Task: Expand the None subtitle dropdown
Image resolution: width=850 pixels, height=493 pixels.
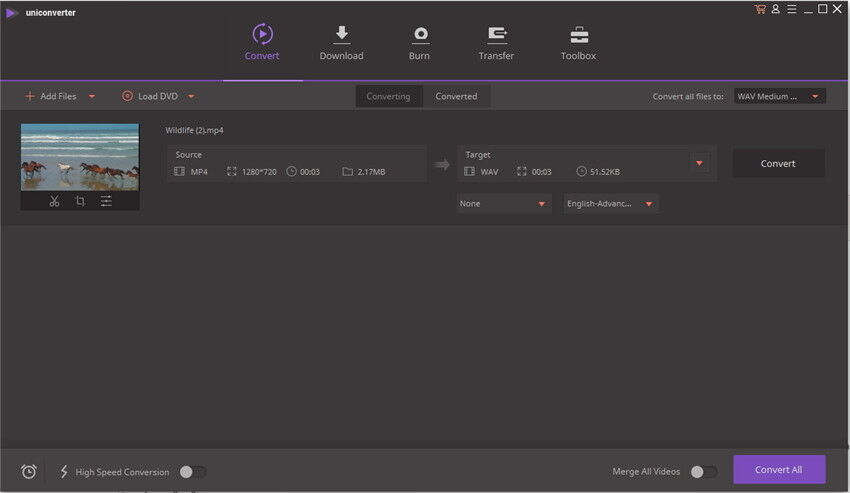Action: [504, 204]
